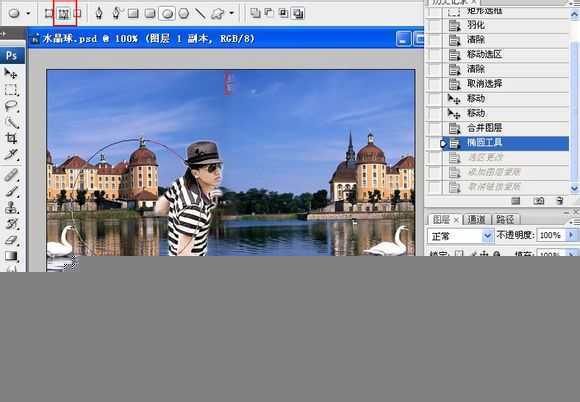Viewport: 580px width, 402px height.
Task: Open the shape geometry options dropdown
Action: point(232,13)
